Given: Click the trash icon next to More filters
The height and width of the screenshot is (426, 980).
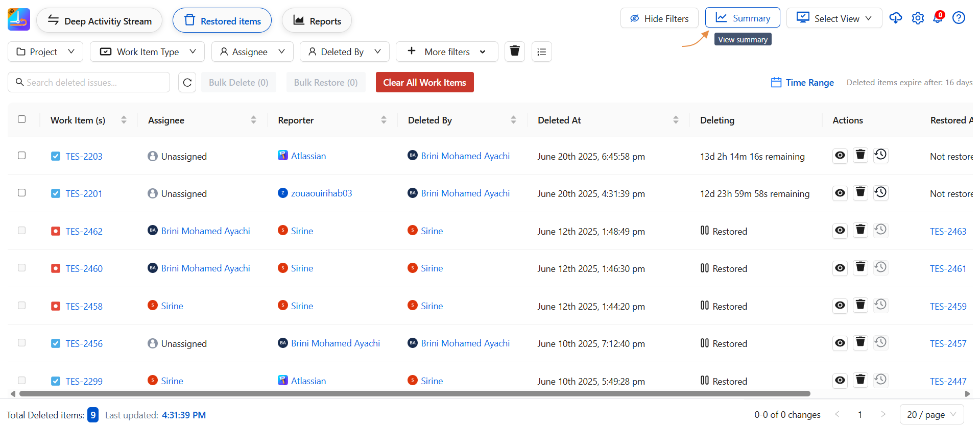Looking at the screenshot, I should coord(515,52).
